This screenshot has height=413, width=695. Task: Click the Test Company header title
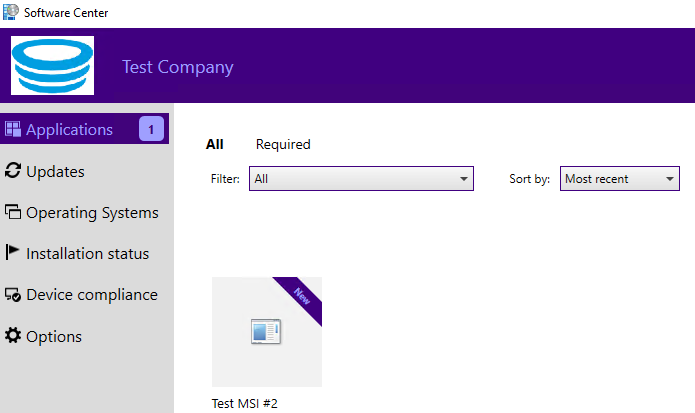click(x=177, y=67)
